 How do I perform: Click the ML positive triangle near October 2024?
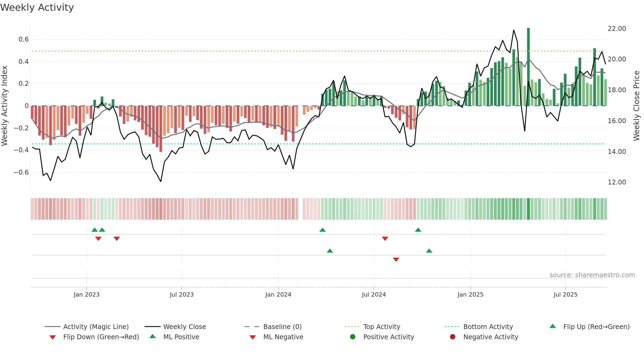[x=429, y=251]
